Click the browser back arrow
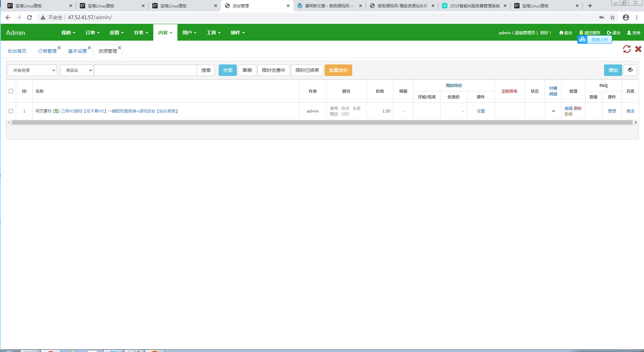The image size is (644, 352). [x=8, y=17]
